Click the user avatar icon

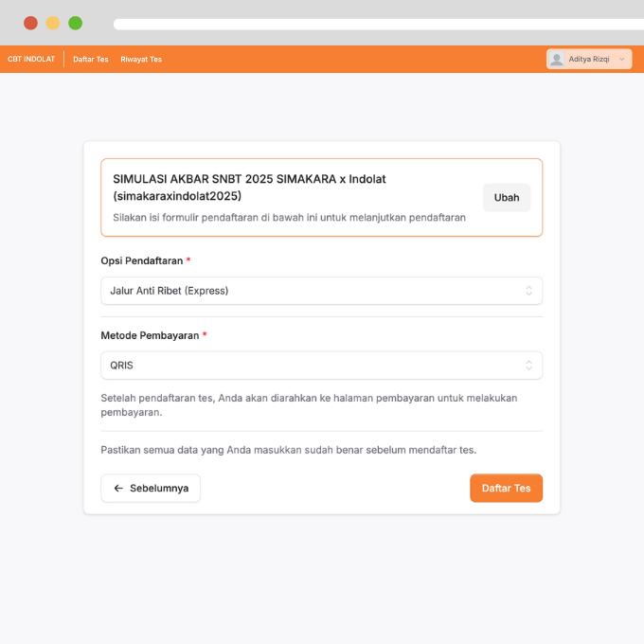click(x=557, y=59)
